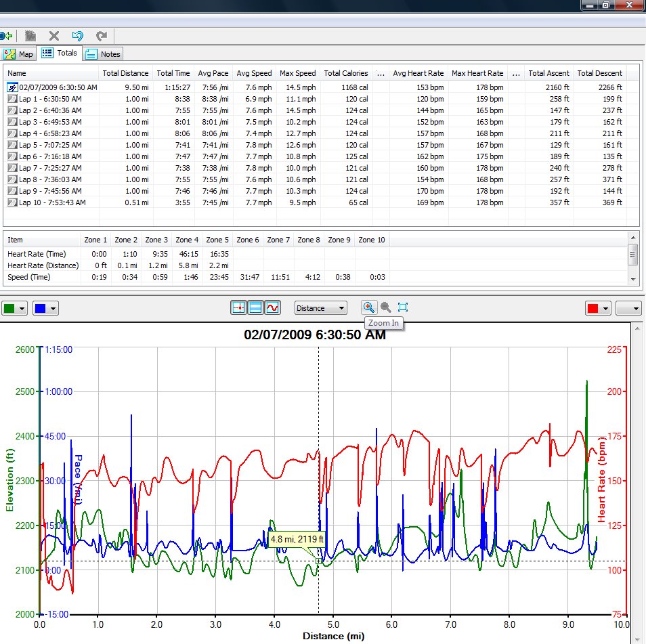The width and height of the screenshot is (646, 644).
Task: Click the redo arrow icon in toolbar
Action: [x=101, y=37]
